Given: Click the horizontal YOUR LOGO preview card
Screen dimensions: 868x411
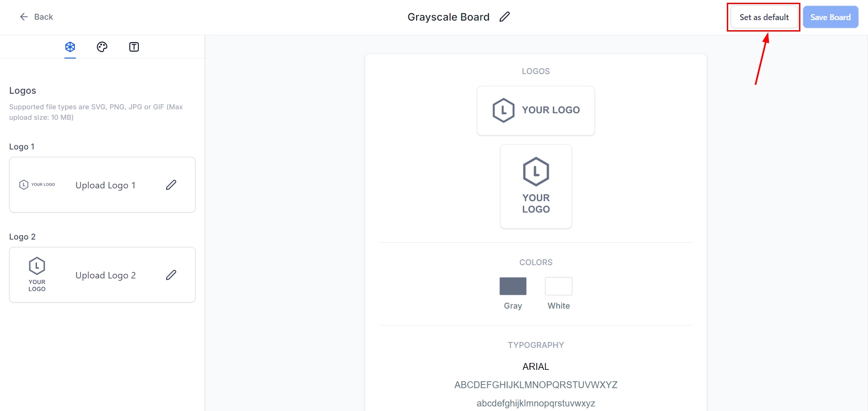Looking at the screenshot, I should pyautogui.click(x=536, y=111).
